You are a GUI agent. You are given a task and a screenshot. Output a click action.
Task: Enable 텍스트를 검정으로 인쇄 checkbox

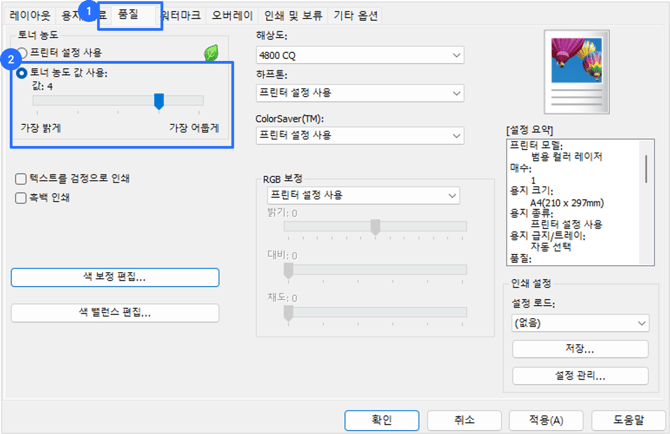pos(21,179)
